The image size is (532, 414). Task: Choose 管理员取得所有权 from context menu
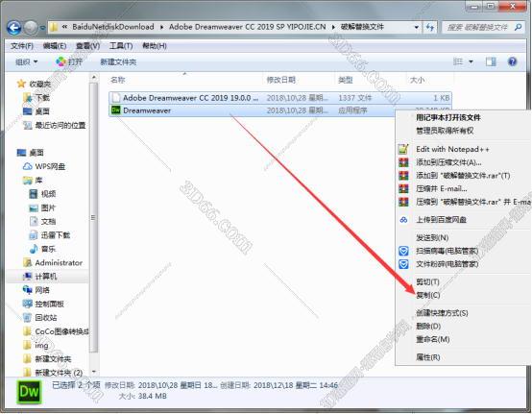(445, 131)
